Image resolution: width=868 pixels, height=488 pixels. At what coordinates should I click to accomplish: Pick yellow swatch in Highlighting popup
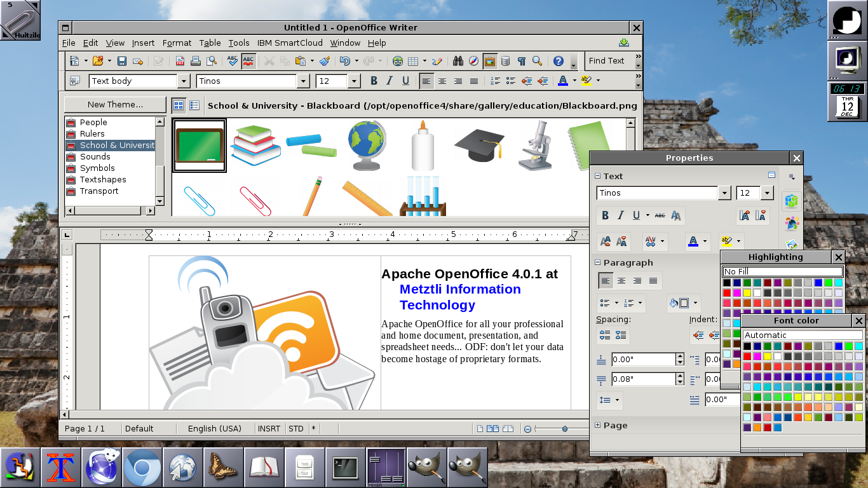[x=747, y=293]
